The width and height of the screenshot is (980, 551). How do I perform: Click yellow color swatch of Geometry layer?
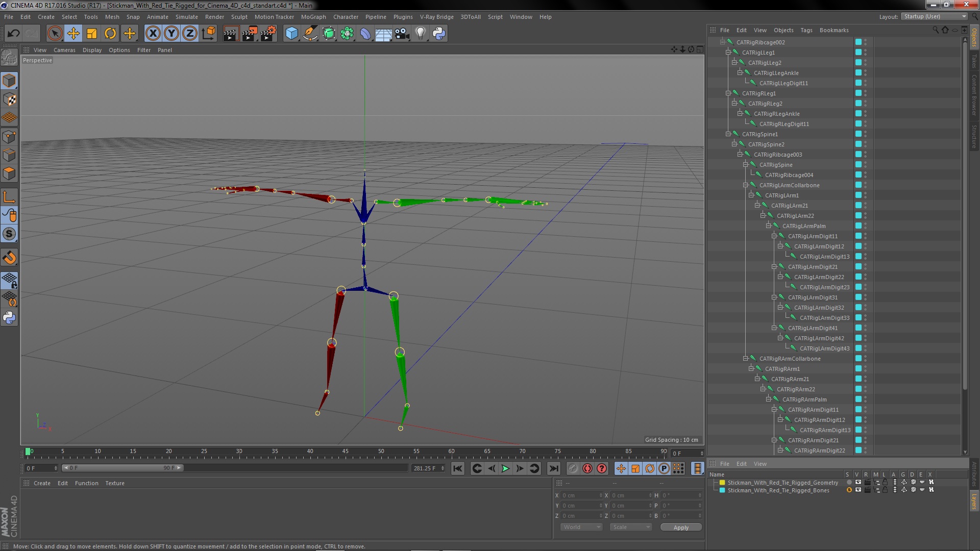click(722, 482)
